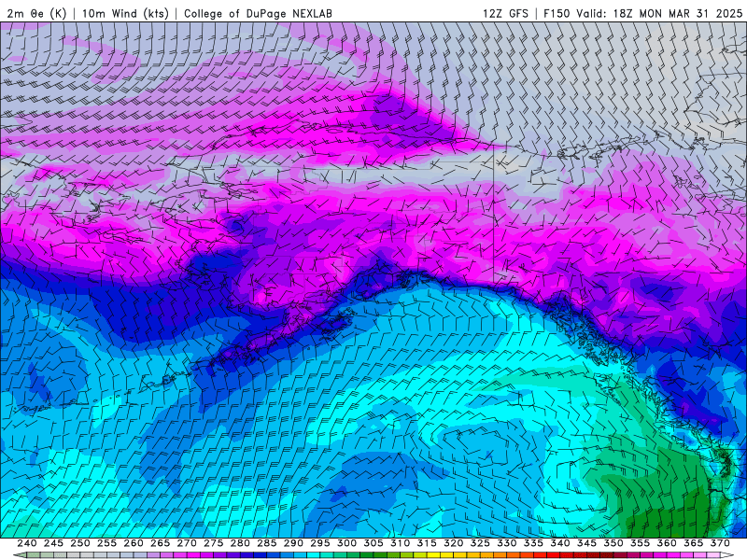Image resolution: width=747 pixels, height=560 pixels.
Task: Click the 320 value on the color scale
Action: pyautogui.click(x=454, y=543)
